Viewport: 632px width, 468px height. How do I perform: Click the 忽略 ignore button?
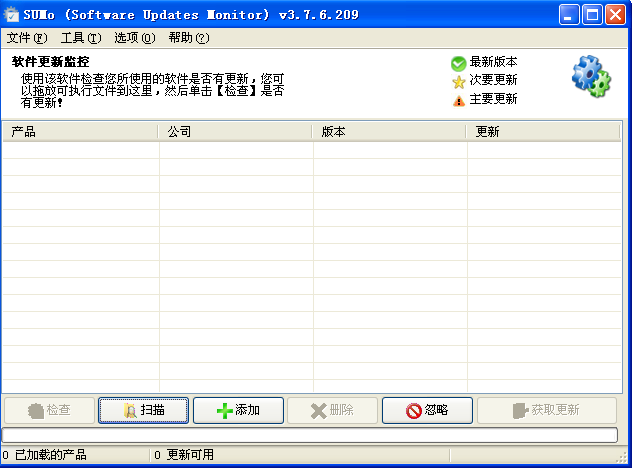pos(427,410)
